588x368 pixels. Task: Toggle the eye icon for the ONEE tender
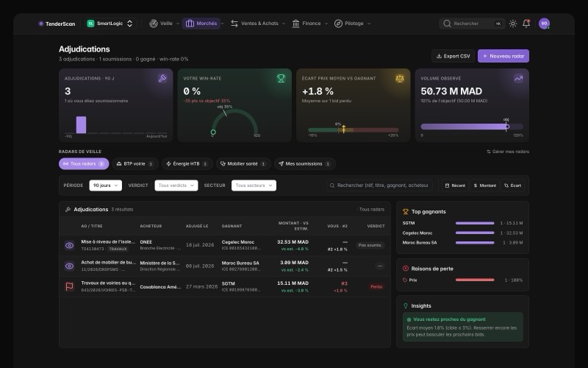(x=69, y=245)
